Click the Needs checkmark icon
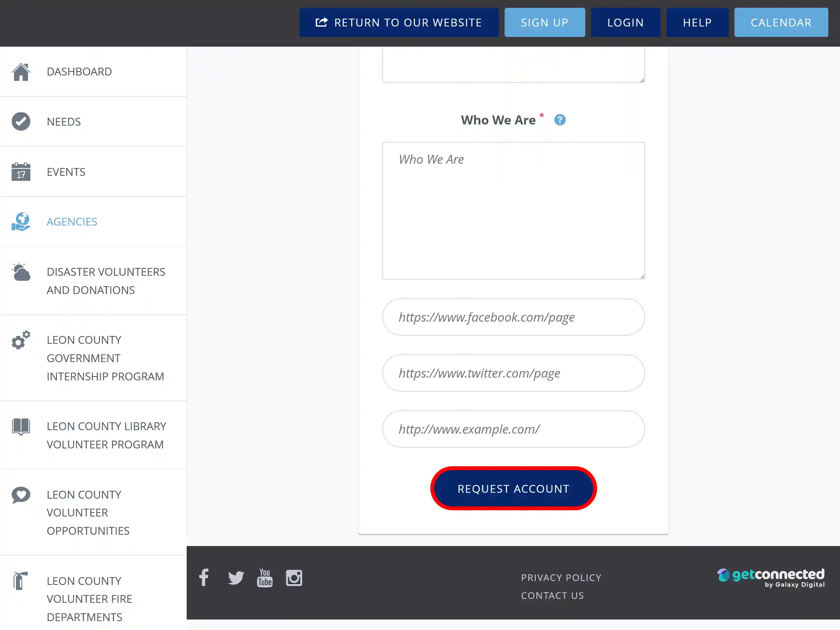This screenshot has width=840, height=630. click(x=21, y=122)
